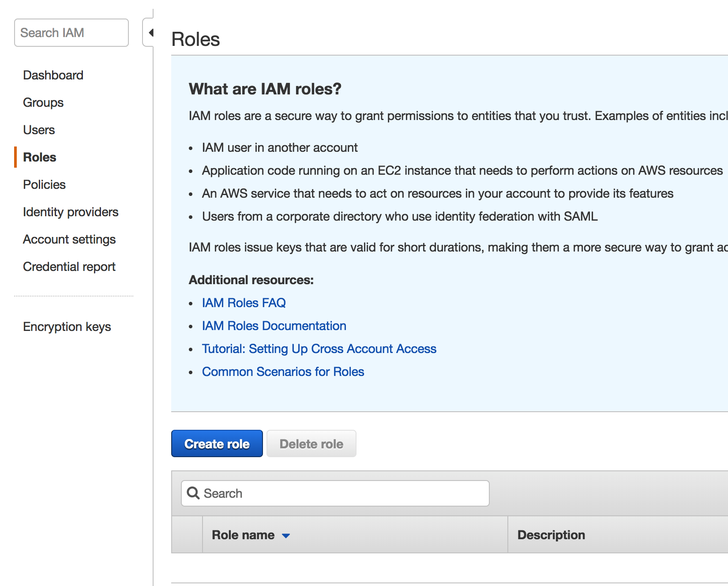Open Account settings

coord(69,239)
